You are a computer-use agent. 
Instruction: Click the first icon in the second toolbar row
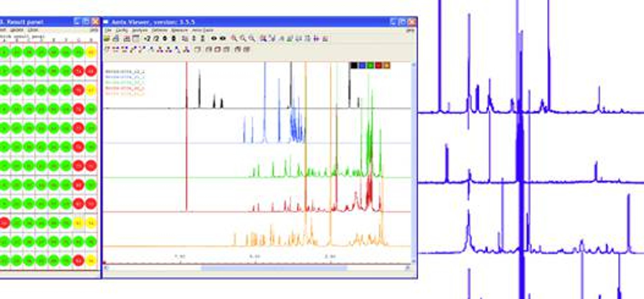coord(107,49)
